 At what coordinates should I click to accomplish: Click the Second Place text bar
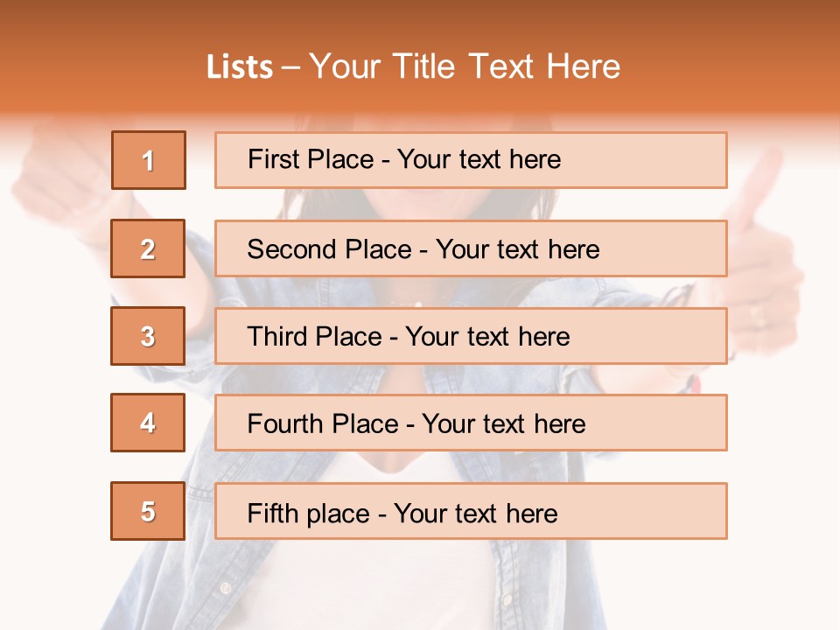coord(471,248)
